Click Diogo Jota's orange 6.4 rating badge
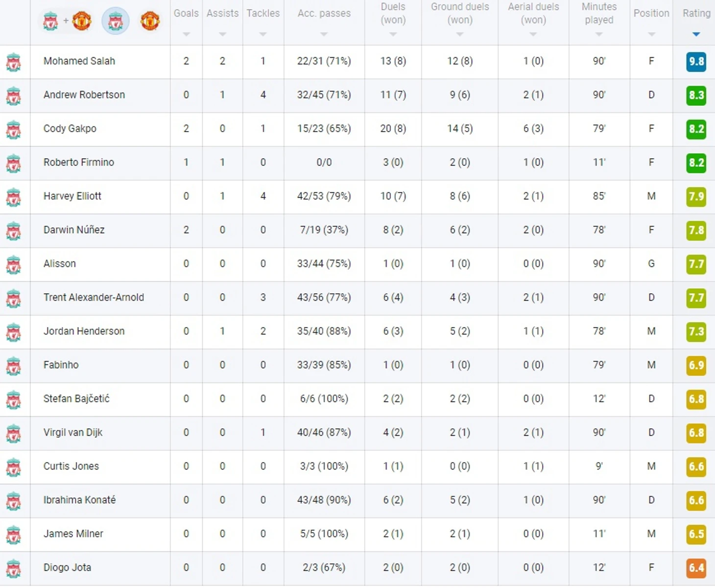This screenshot has height=588, width=715. coord(696,568)
